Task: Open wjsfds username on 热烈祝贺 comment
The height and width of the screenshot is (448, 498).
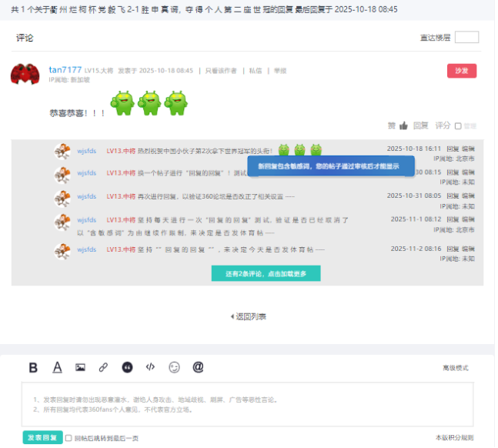Action: coord(86,151)
